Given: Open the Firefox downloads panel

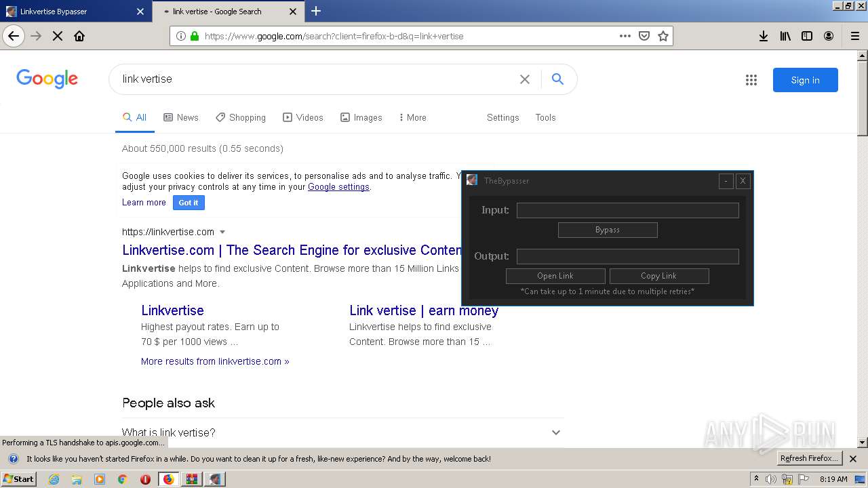Looking at the screenshot, I should click(x=764, y=36).
